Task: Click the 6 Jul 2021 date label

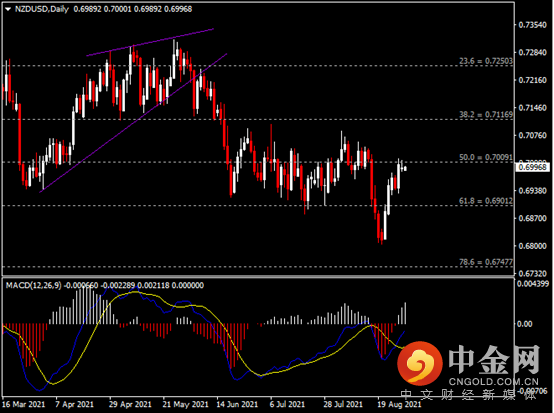Action: pyautogui.click(x=287, y=404)
